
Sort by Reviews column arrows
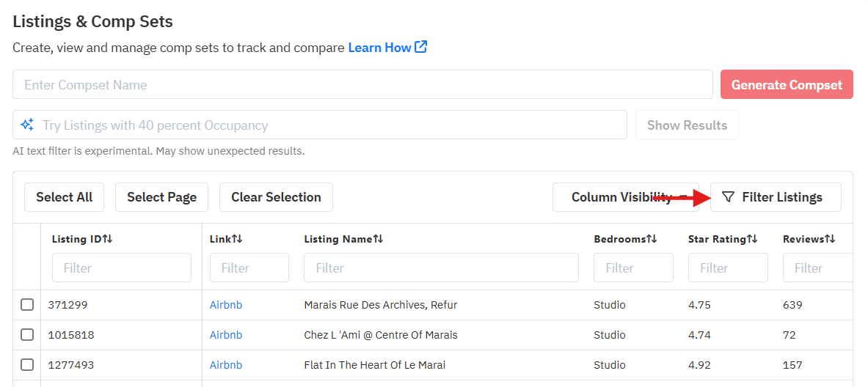pyautogui.click(x=830, y=239)
